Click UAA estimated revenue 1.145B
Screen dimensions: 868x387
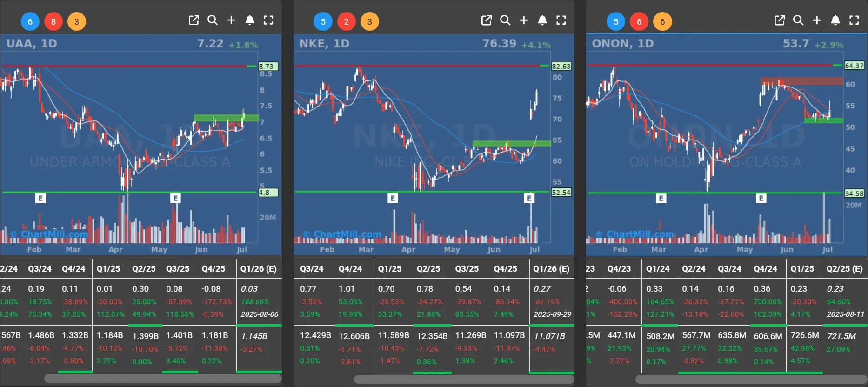point(254,336)
